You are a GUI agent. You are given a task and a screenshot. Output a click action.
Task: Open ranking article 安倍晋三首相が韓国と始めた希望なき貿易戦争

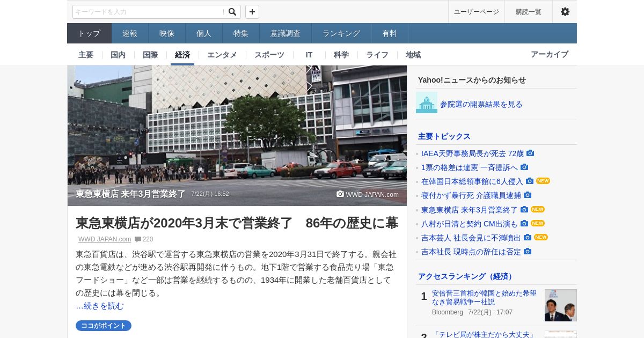pyautogui.click(x=484, y=298)
